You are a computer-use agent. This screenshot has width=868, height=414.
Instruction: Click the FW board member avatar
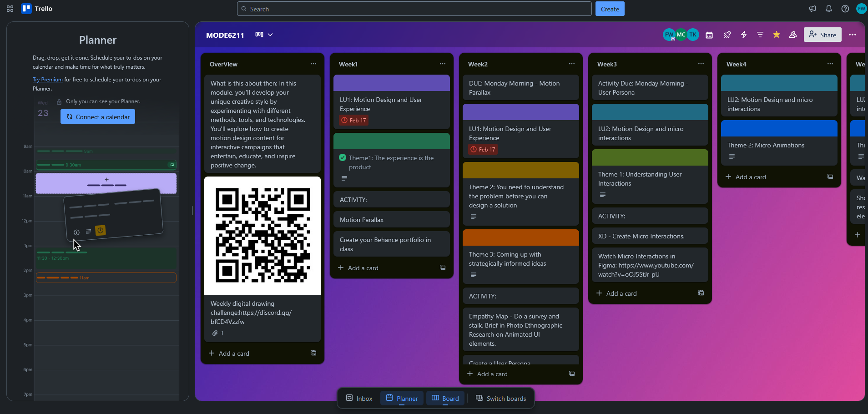tap(669, 35)
